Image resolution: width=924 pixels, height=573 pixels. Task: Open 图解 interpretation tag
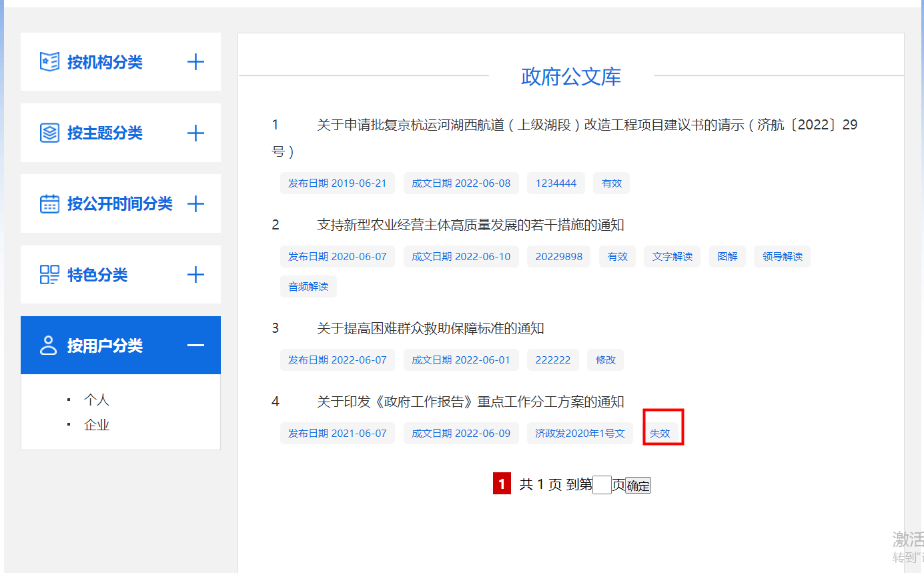pos(727,257)
